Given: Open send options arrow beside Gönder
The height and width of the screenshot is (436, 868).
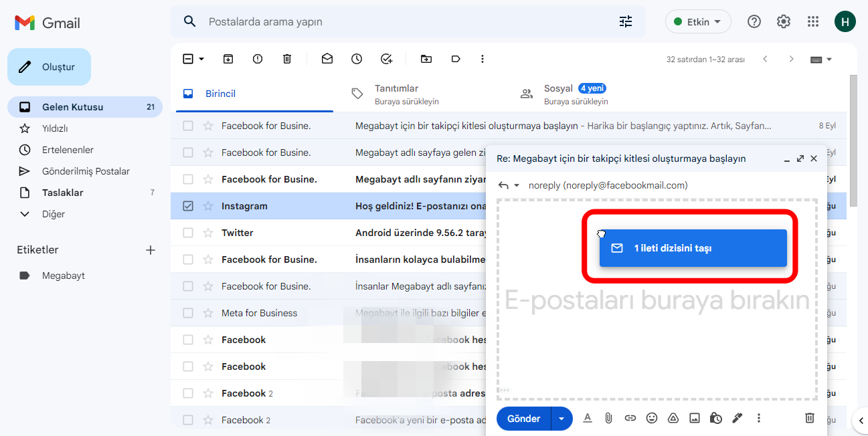Looking at the screenshot, I should tap(561, 419).
